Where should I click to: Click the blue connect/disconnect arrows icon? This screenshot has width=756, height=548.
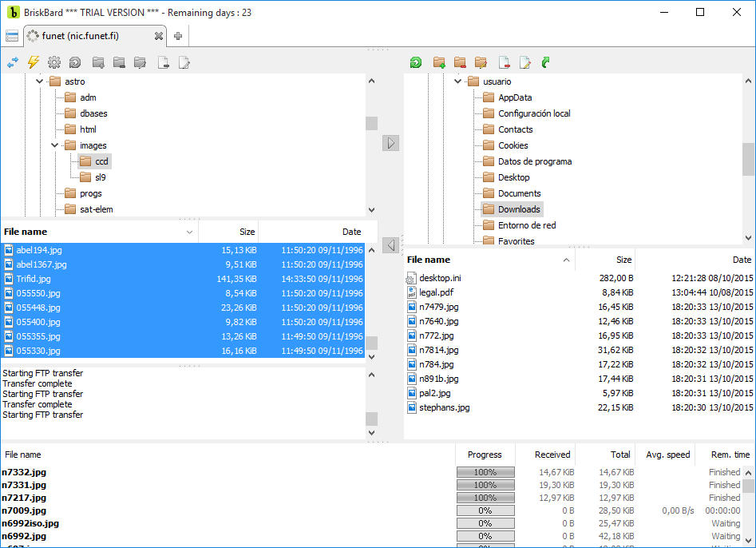13,62
